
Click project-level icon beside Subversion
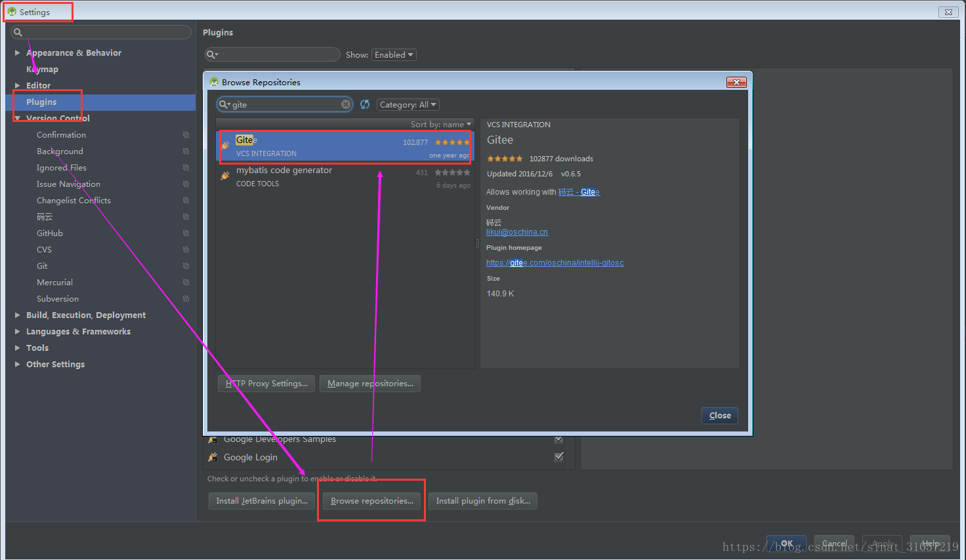[186, 298]
